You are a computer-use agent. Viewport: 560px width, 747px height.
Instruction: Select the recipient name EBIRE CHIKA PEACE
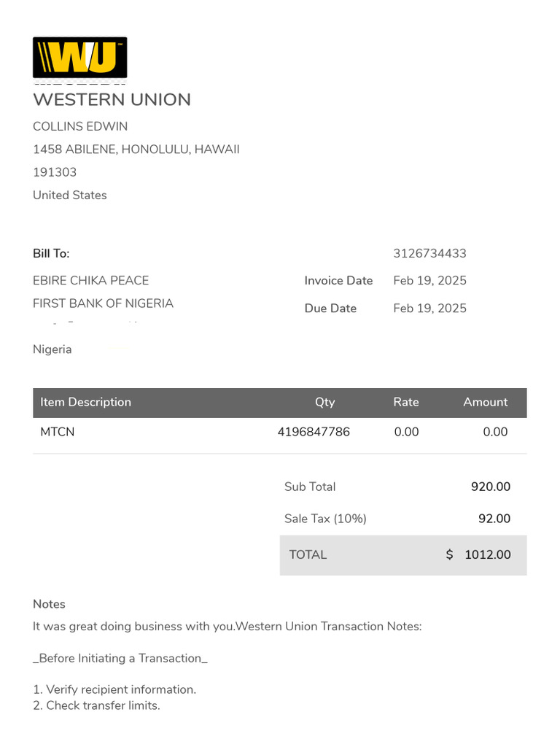(x=90, y=281)
